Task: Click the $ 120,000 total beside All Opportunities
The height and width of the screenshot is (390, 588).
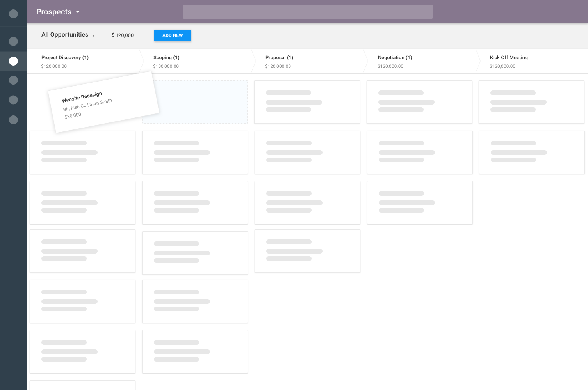Action: (123, 35)
